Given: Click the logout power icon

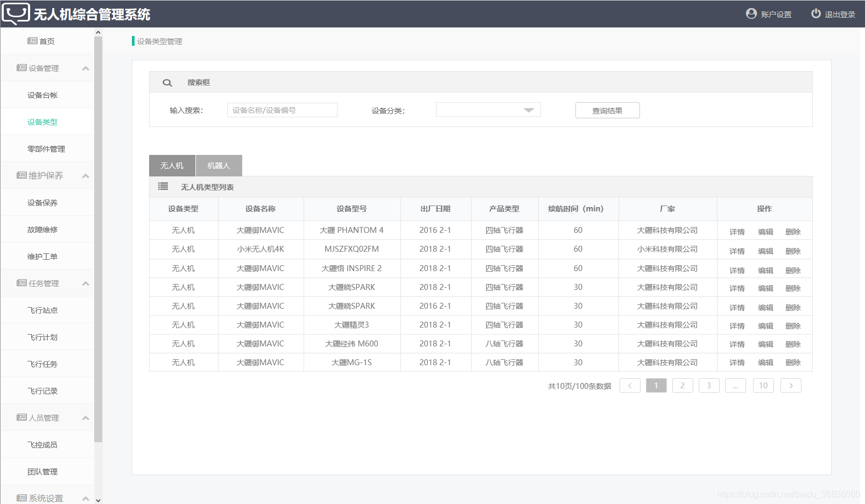Looking at the screenshot, I should coord(816,13).
